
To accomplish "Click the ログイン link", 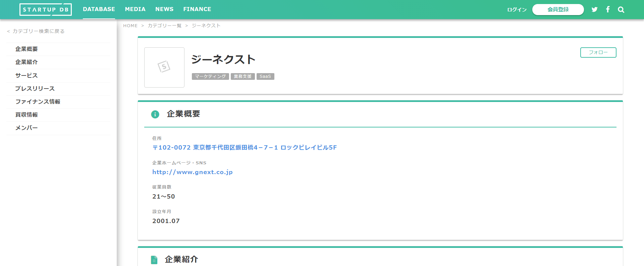I will pyautogui.click(x=517, y=10).
